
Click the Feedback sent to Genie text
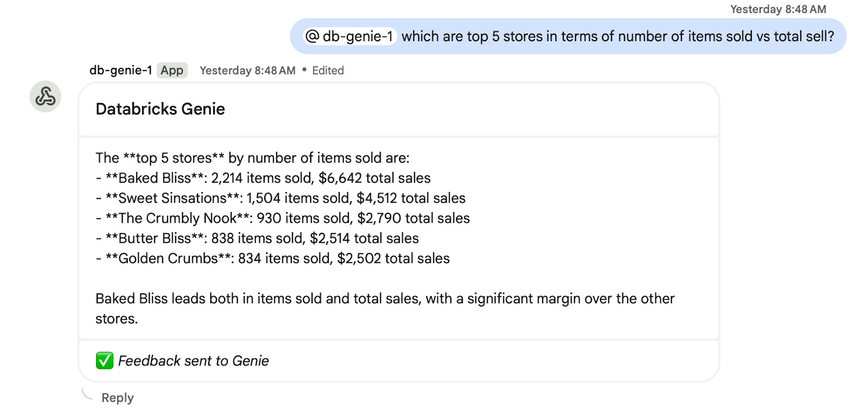point(193,361)
